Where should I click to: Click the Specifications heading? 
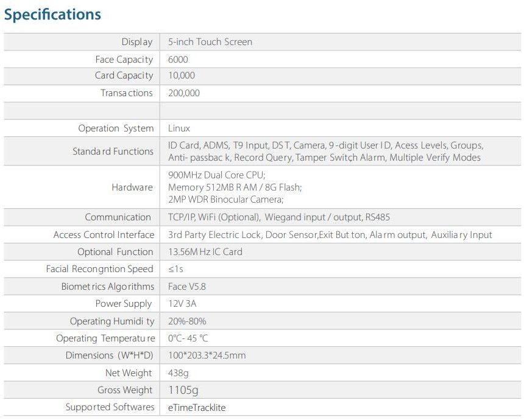52,15
